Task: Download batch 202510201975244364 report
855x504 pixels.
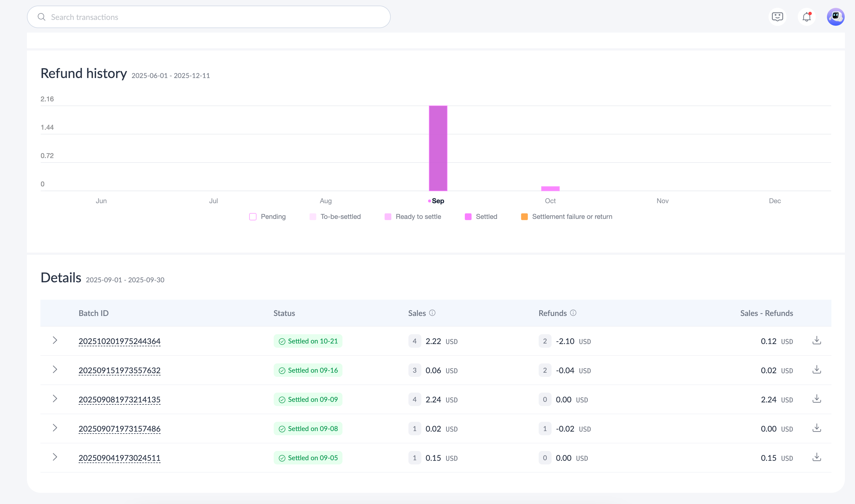Action: [x=817, y=341]
